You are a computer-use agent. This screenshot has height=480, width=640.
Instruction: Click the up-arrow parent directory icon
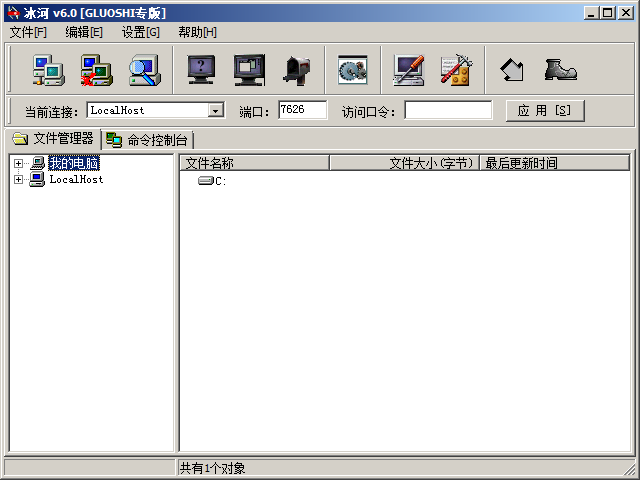click(x=512, y=70)
